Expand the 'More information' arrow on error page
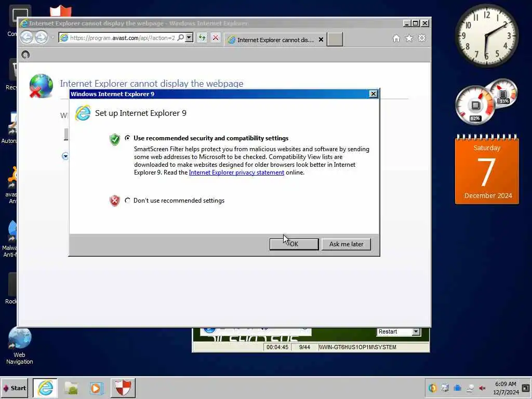This screenshot has width=532, height=399. coord(65,156)
